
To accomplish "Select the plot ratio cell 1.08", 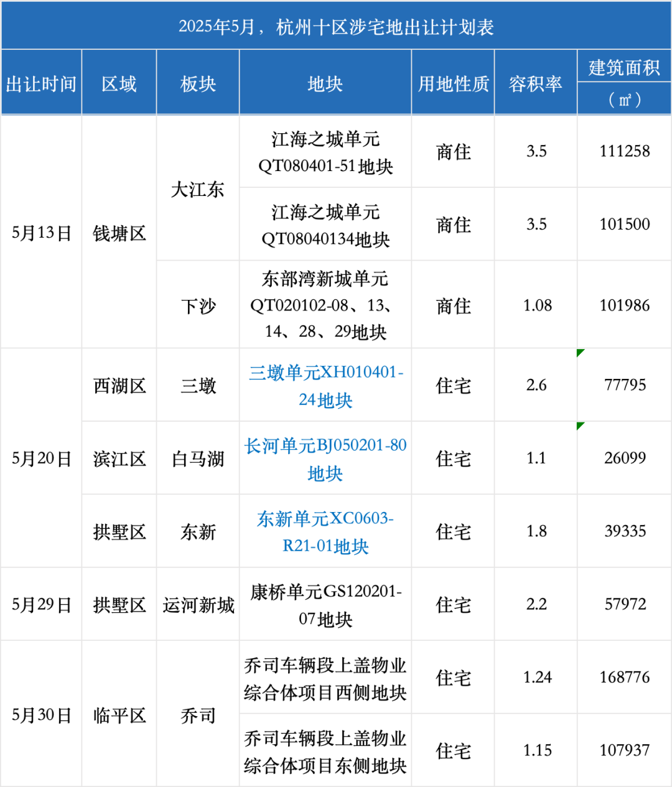I will point(536,305).
